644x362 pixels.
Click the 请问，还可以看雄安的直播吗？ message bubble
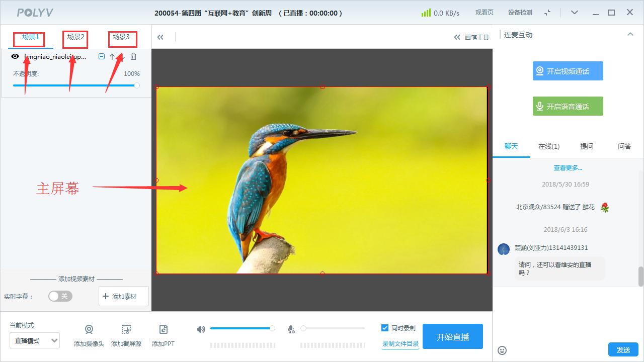(x=559, y=268)
